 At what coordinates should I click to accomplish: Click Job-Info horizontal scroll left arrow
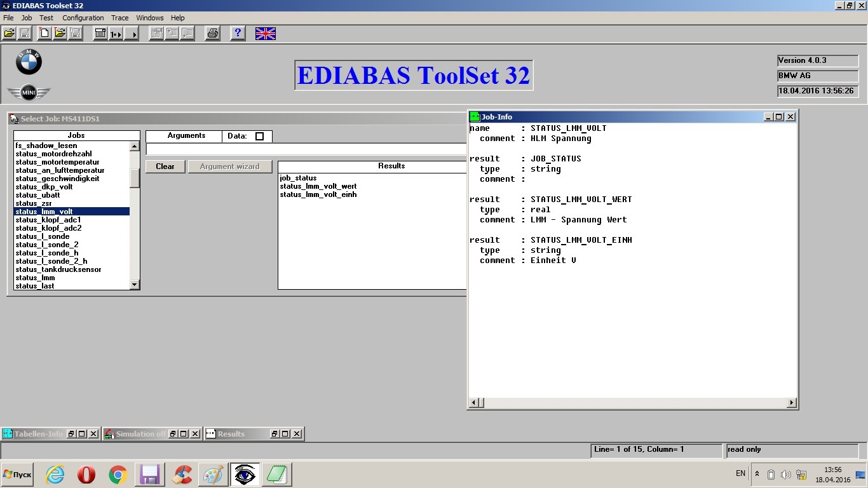click(x=474, y=403)
